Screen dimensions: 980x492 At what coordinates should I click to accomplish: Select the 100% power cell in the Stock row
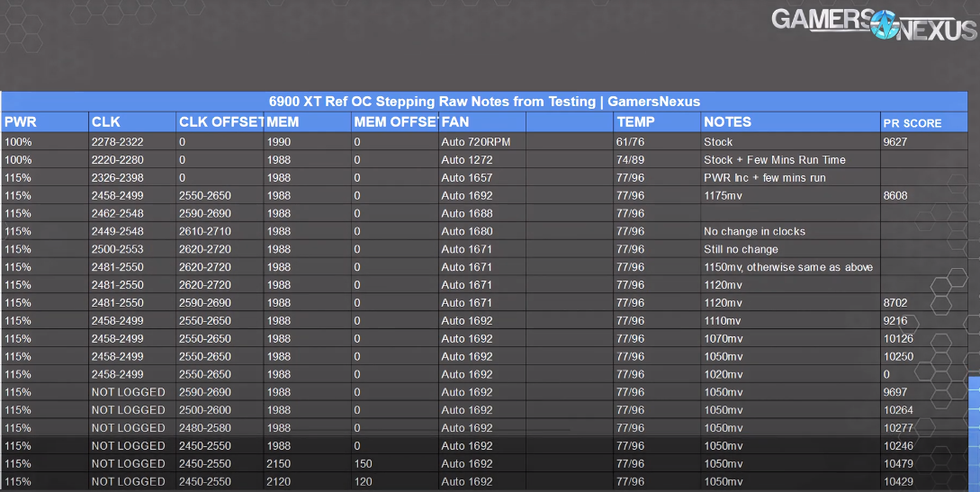[x=18, y=142]
